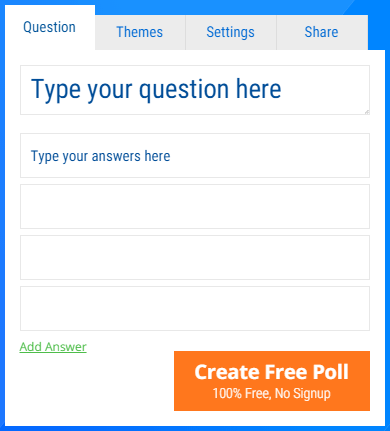The height and width of the screenshot is (431, 390).
Task: Click the word 'Themes' in the tab bar
Action: click(x=140, y=32)
